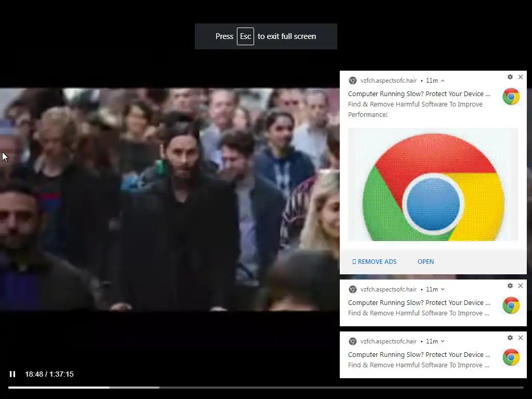Click the large Chrome logo image

click(433, 184)
